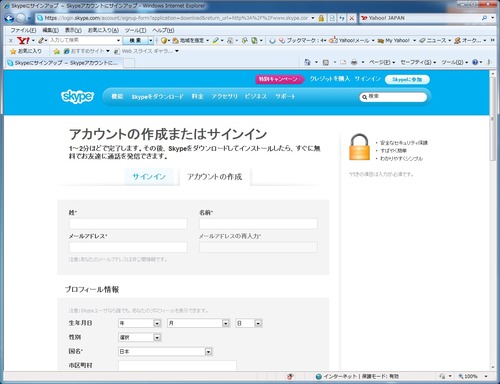Expand the ページ(P) command menu
The height and width of the screenshot is (384, 500).
coord(382,62)
